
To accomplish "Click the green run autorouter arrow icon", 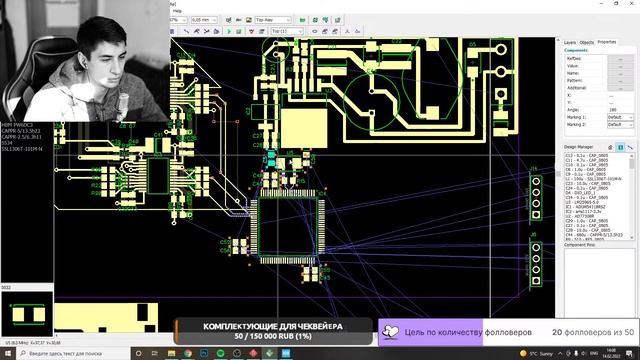I will (x=229, y=31).
